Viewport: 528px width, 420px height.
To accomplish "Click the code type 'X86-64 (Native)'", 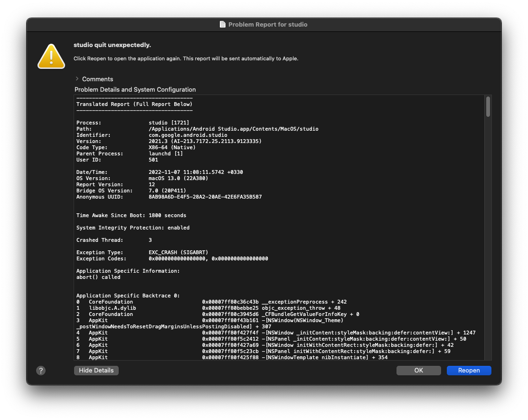I will [172, 147].
